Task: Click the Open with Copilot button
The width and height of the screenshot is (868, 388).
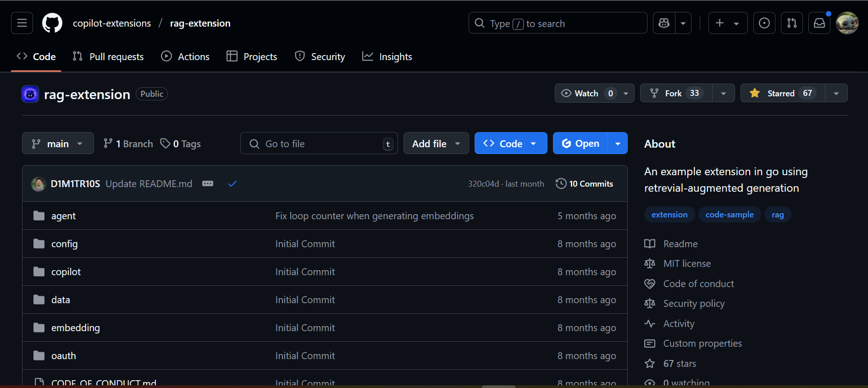Action: (x=581, y=144)
